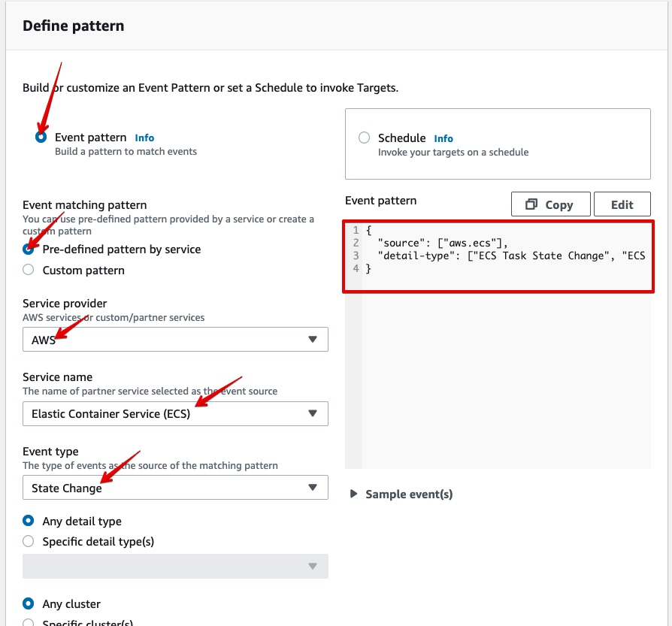This screenshot has height=626, width=672.
Task: Select the Any cluster option
Action: 28,603
